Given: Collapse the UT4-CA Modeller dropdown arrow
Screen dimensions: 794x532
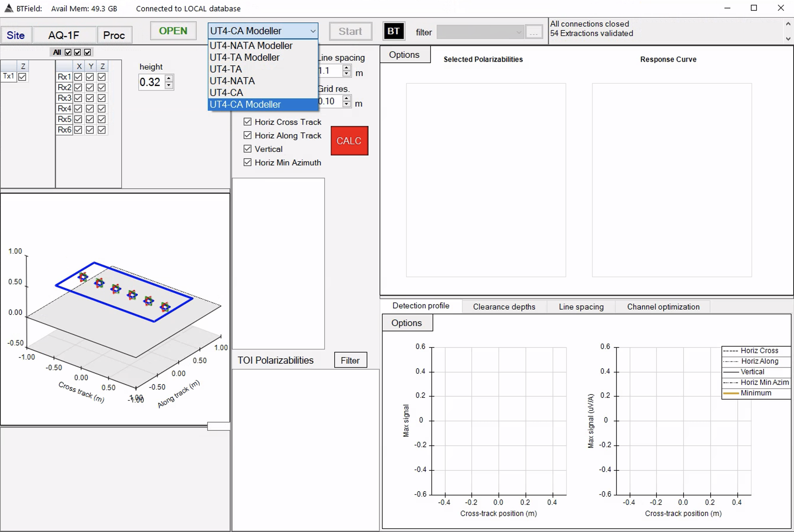Looking at the screenshot, I should 313,31.
